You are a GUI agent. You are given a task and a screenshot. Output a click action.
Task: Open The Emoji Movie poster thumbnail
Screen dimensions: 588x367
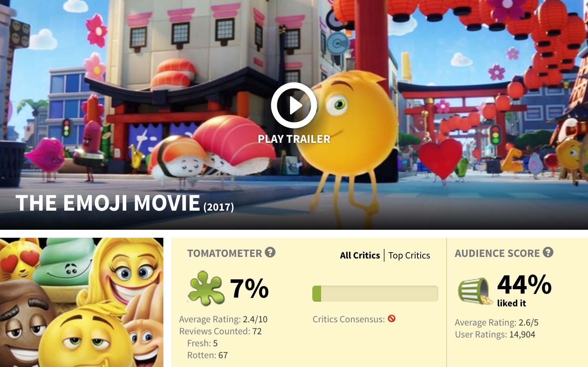pyautogui.click(x=82, y=302)
